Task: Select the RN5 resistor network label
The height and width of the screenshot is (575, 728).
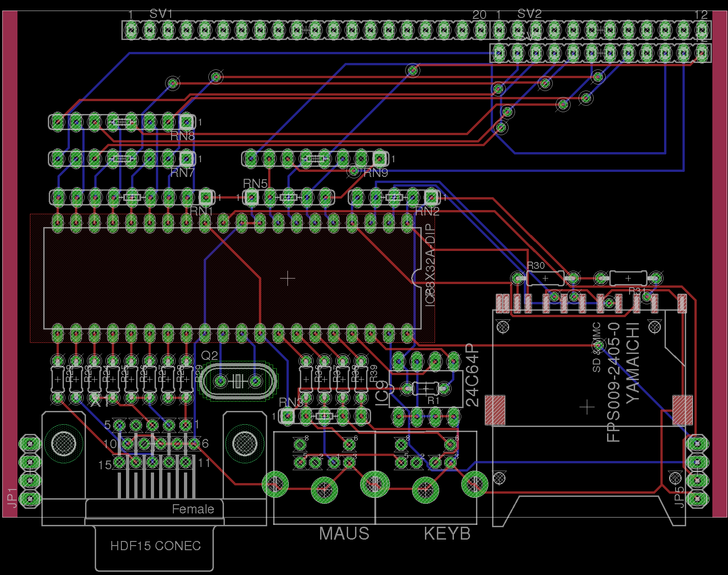Action: pos(255,183)
